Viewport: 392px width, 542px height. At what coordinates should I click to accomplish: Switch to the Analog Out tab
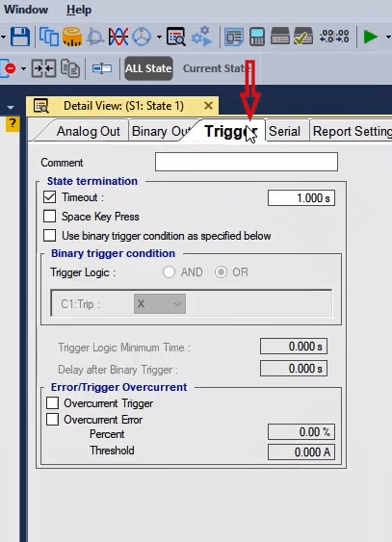point(89,131)
